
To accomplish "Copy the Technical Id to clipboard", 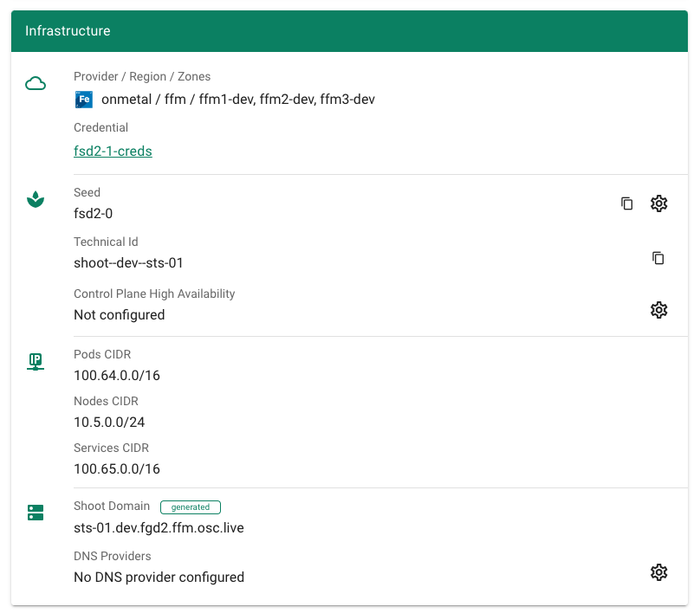I will point(658,258).
